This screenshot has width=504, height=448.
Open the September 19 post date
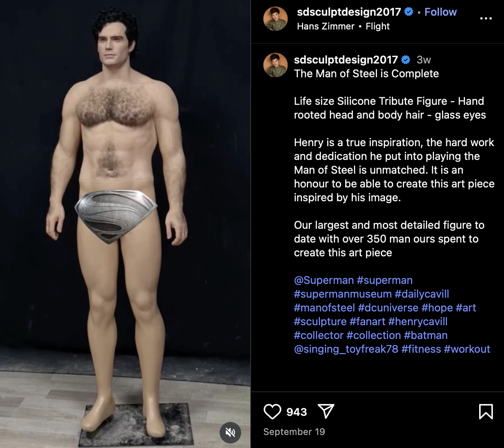pos(294,432)
